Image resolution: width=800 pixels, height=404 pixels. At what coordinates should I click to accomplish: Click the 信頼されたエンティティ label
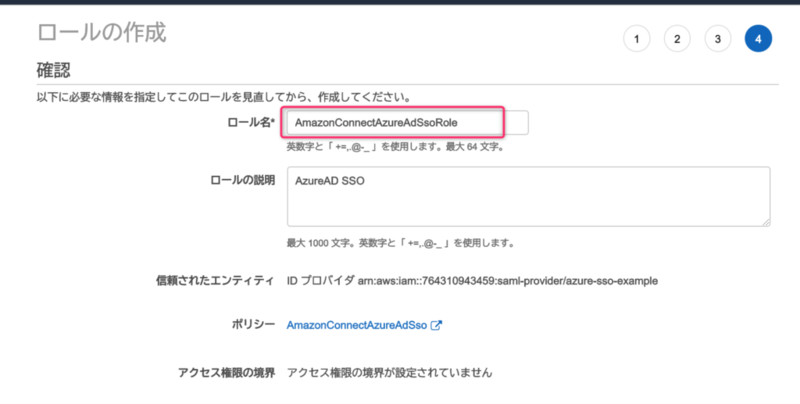click(215, 281)
